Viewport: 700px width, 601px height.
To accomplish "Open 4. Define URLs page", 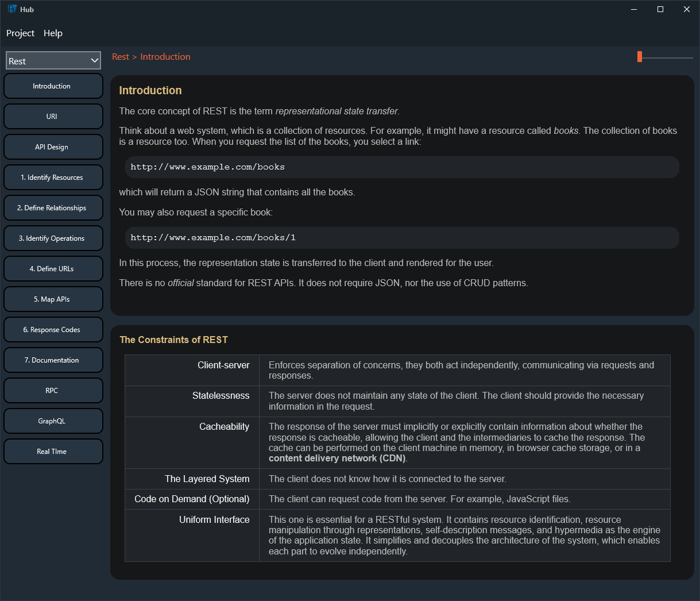I will pos(53,269).
